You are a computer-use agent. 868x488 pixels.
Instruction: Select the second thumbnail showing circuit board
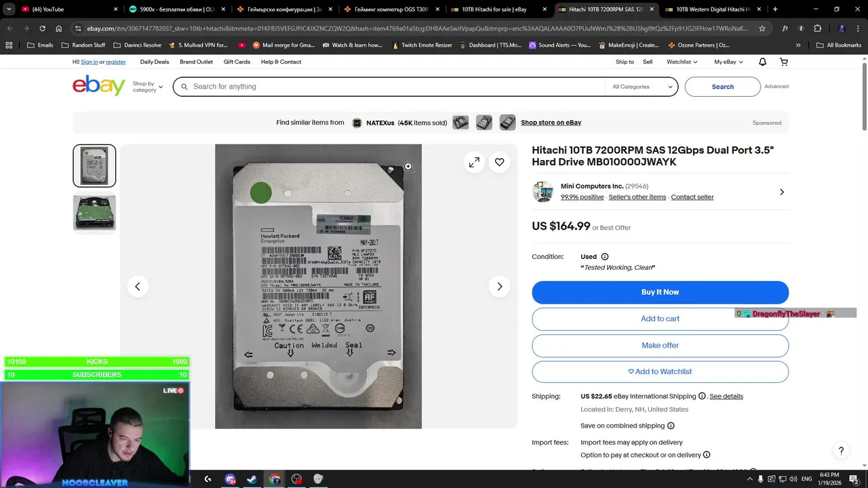(x=94, y=212)
